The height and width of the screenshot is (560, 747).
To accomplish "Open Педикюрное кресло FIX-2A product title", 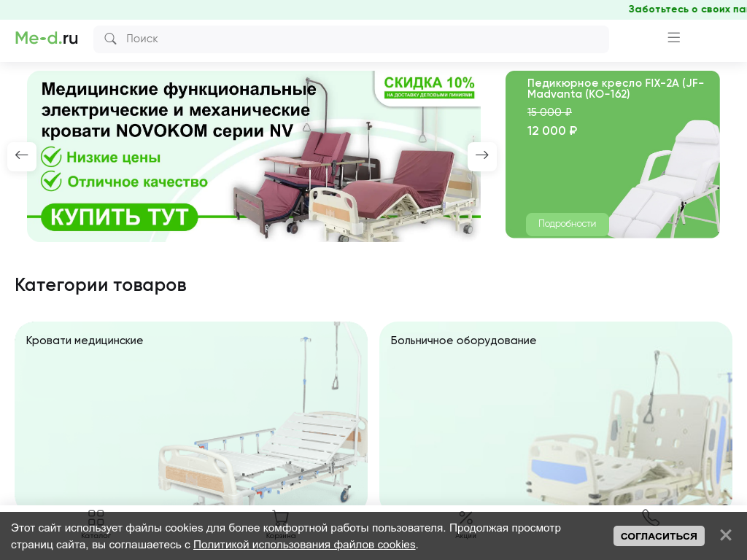I will click(x=615, y=88).
